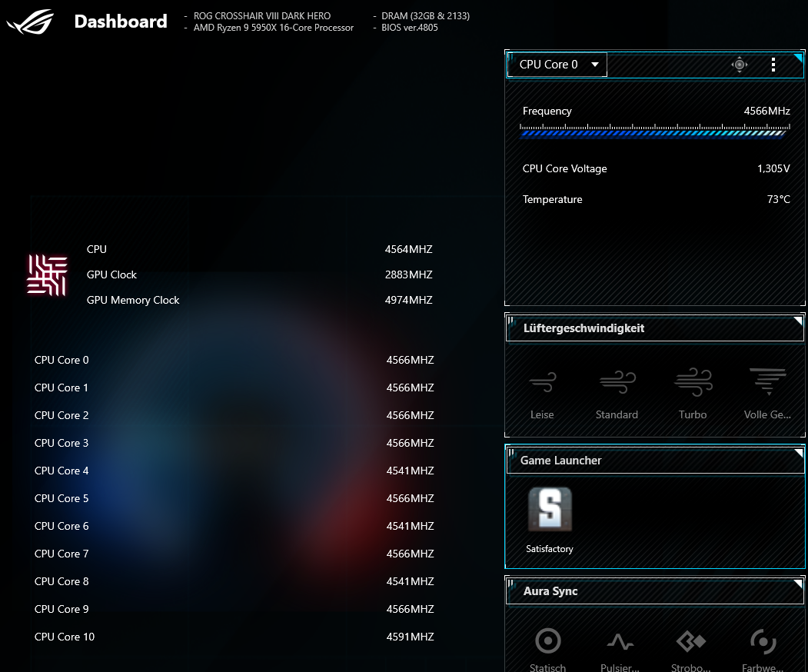Click the CPU Core 4 row
This screenshot has width=808, height=672.
click(234, 471)
